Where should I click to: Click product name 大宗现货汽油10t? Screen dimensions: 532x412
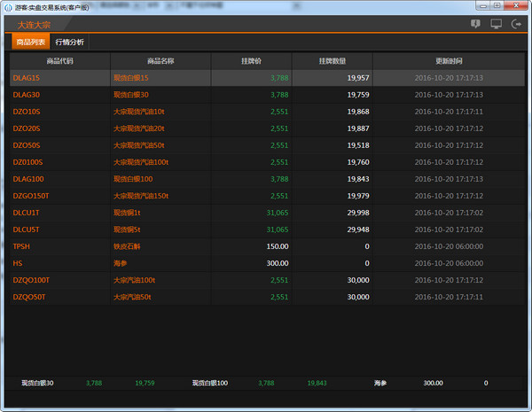pos(139,112)
